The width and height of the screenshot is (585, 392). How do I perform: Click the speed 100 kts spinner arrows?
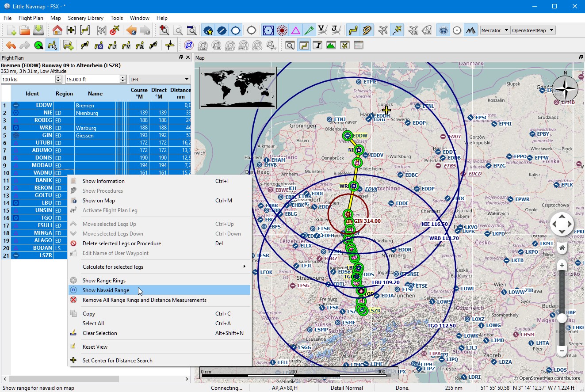coord(58,79)
